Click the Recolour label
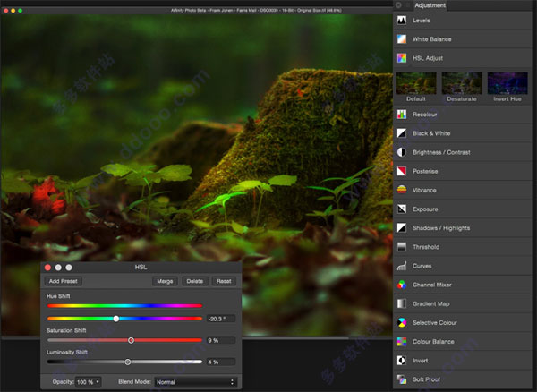The width and height of the screenshot is (537, 392). point(424,115)
